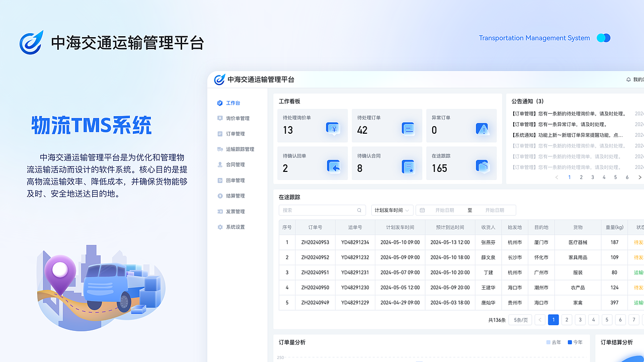Click next arrow in 公告通知 pagination
This screenshot has height=362, width=644.
(639, 177)
